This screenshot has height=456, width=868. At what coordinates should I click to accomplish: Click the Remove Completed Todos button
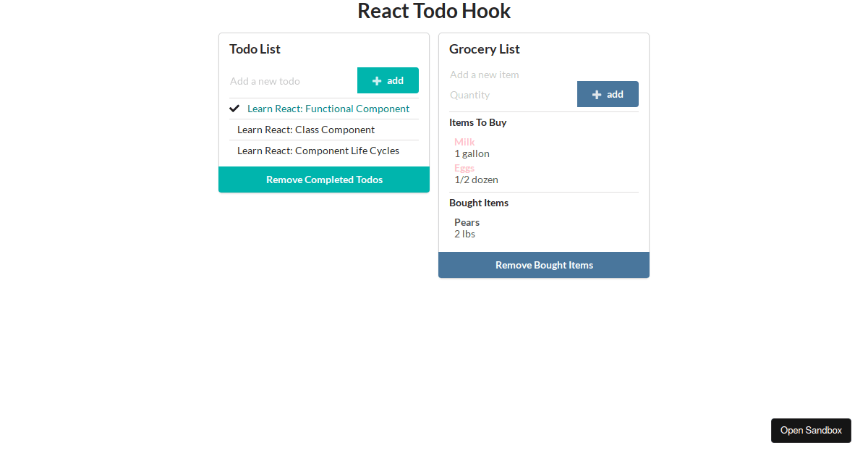point(323,180)
